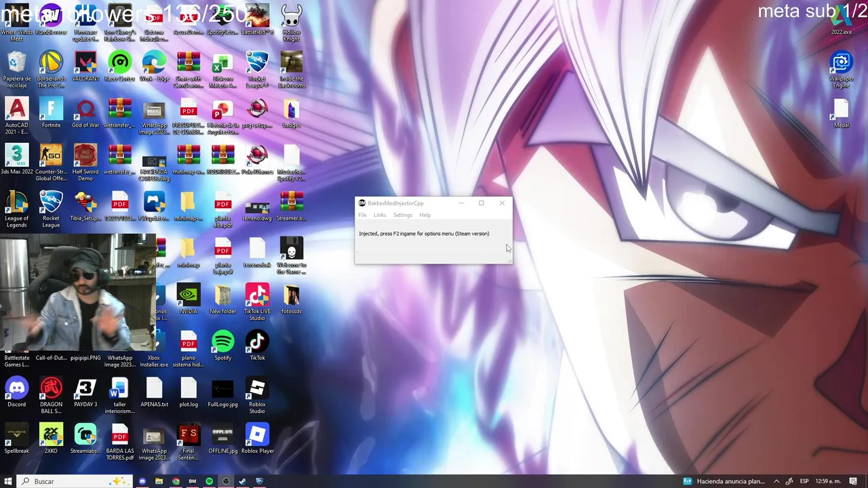The height and width of the screenshot is (488, 868).
Task: Select the fotossds folder icon
Action: (292, 299)
